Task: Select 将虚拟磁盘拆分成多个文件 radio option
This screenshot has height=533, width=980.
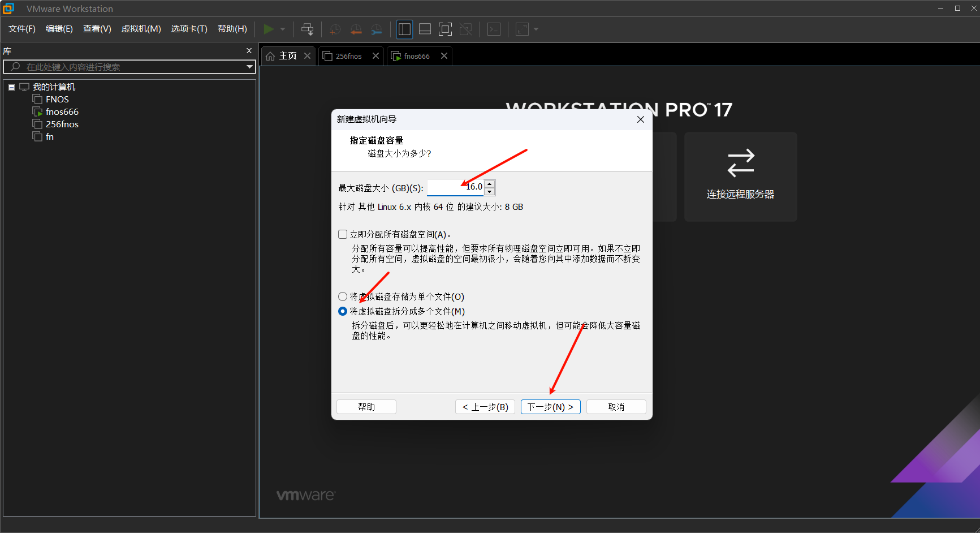Action: [x=343, y=311]
